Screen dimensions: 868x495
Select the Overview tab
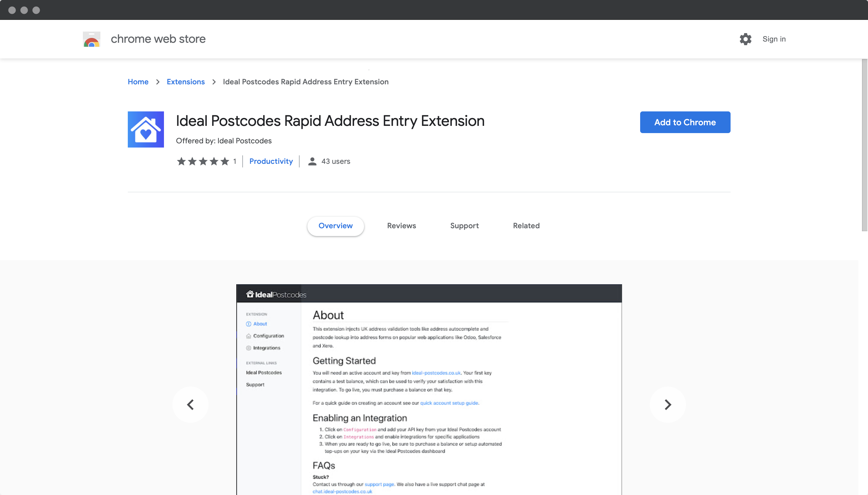pyautogui.click(x=336, y=226)
